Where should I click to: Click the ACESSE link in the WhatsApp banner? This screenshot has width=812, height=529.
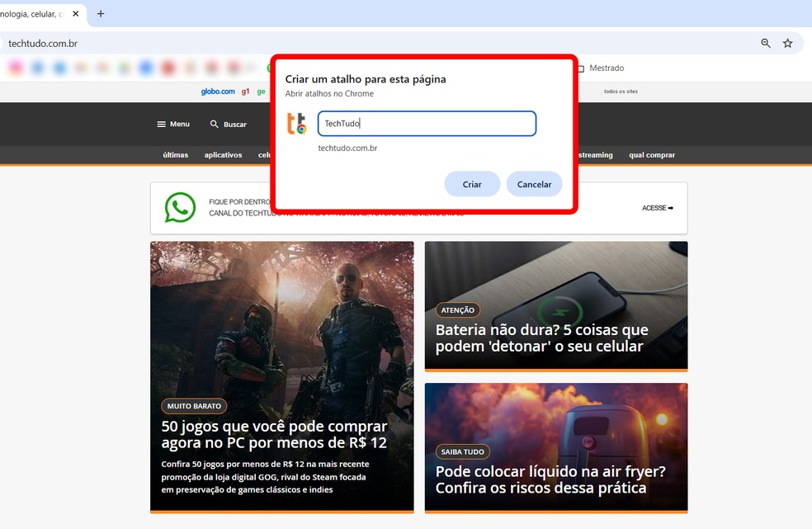[658, 208]
